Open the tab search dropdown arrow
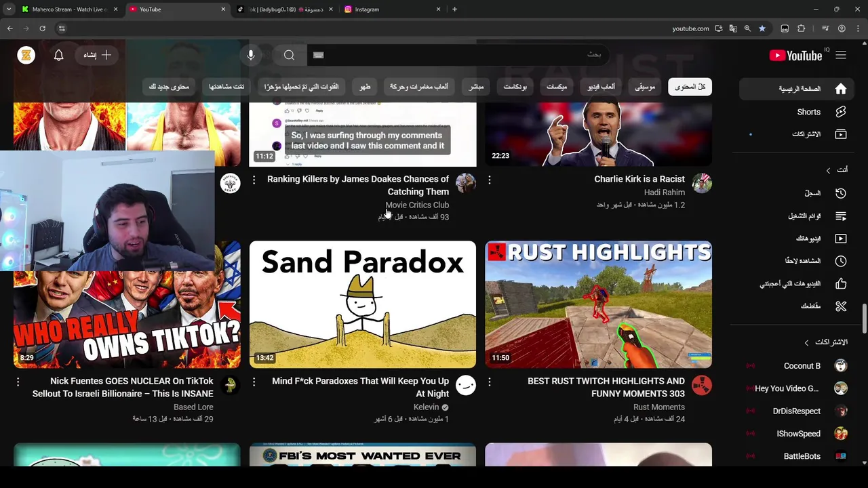Viewport: 868px width, 488px height. 9,9
